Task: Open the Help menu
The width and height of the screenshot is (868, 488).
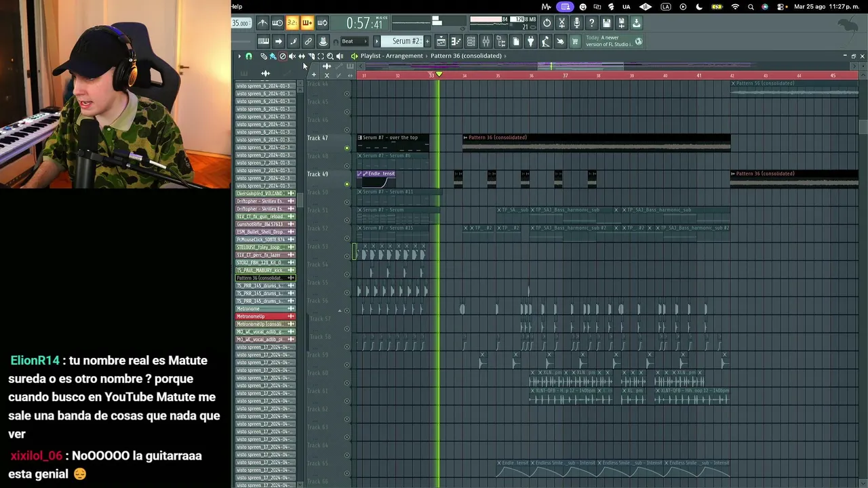Action: (x=236, y=7)
